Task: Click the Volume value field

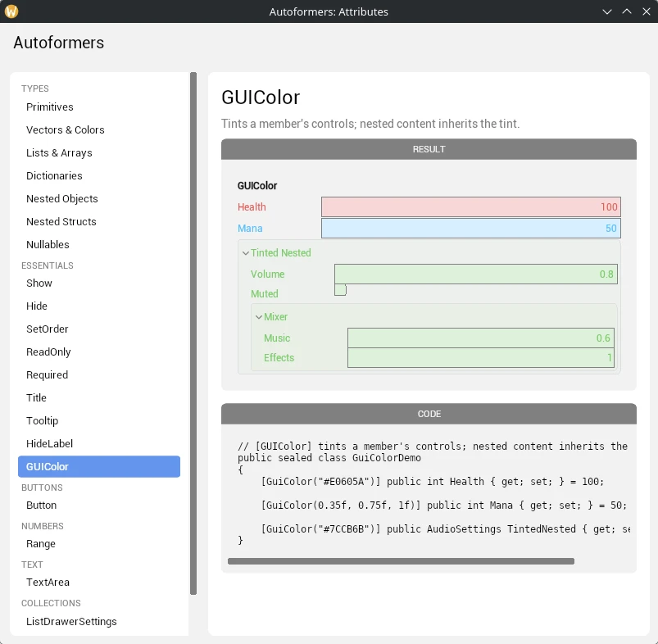Action: point(476,274)
